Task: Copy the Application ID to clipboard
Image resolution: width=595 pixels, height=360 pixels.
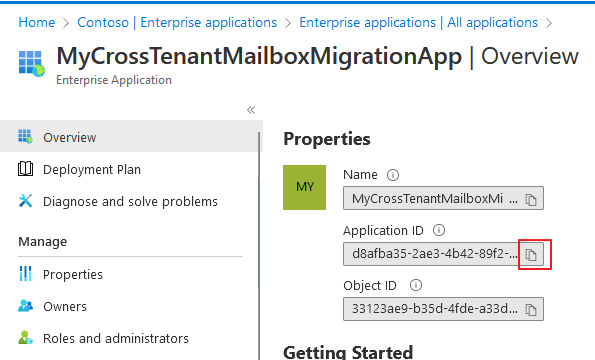Action: click(531, 255)
